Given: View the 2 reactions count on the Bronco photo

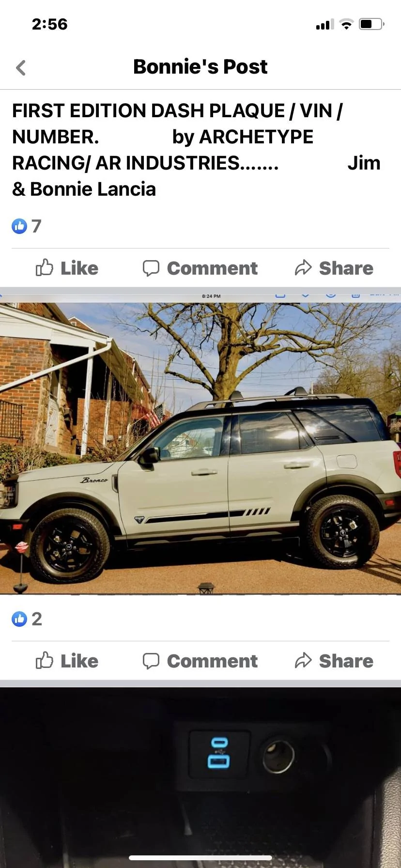Looking at the screenshot, I should 37,619.
